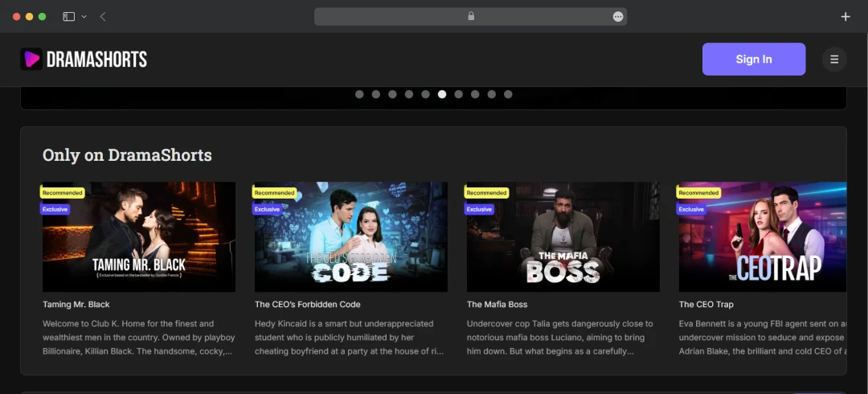Viewport: 868px width, 394px height.
Task: Select the fourth carousel dot
Action: coord(409,94)
